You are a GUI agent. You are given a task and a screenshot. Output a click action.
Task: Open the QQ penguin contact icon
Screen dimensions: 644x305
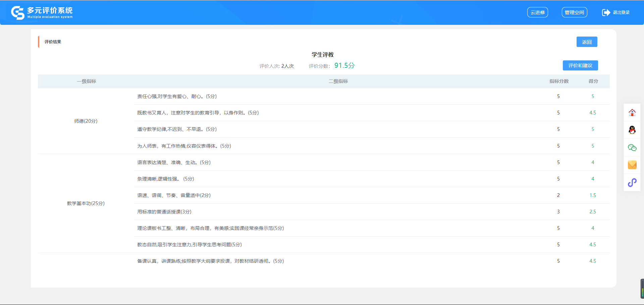pos(632,130)
